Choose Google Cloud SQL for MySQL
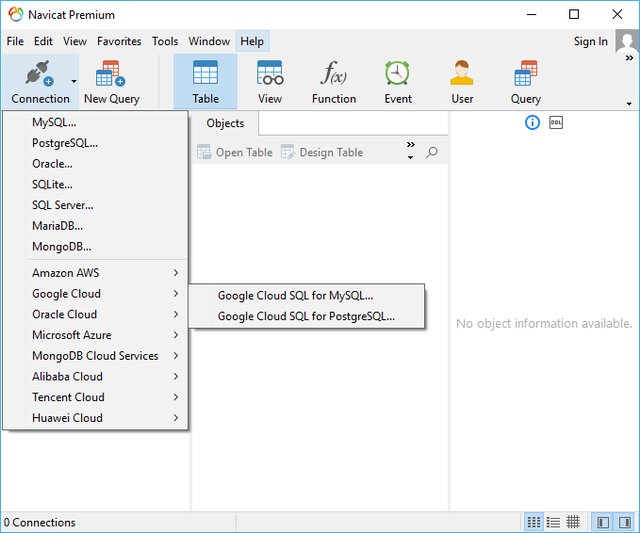Screen dimensions: 640x533 click(295, 295)
